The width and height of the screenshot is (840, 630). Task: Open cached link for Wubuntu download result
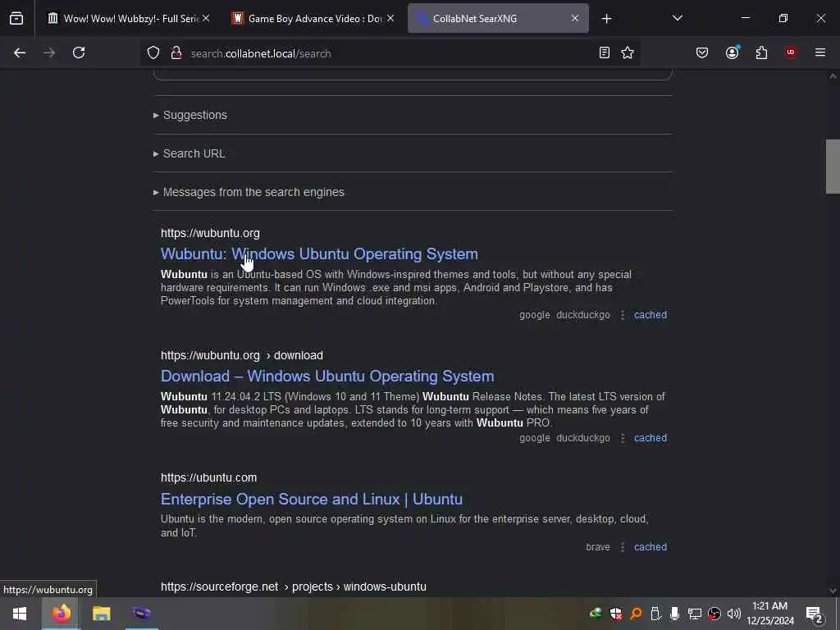coord(651,438)
